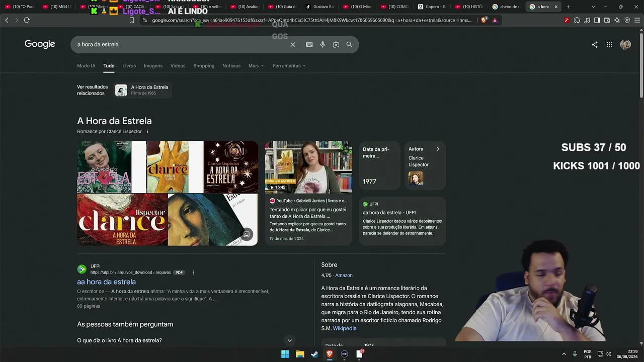Open the 'aa hora da estrela' UFPI PDF result
Viewport: 644px width, 362px height.
[106, 282]
